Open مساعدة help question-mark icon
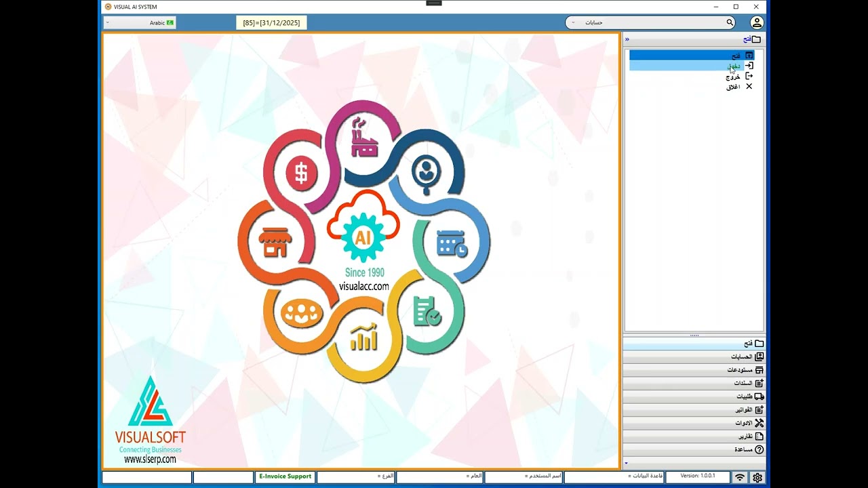This screenshot has height=488, width=868. pos(759,449)
